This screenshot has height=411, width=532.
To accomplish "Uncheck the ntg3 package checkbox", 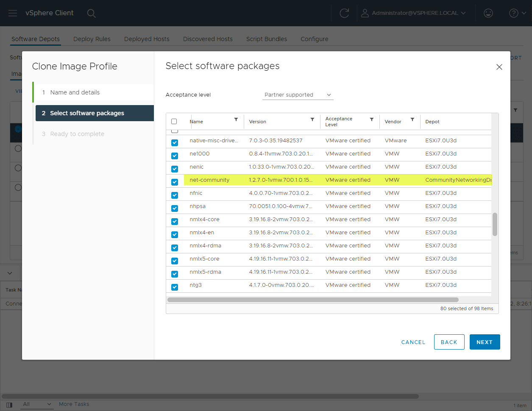I will [175, 287].
